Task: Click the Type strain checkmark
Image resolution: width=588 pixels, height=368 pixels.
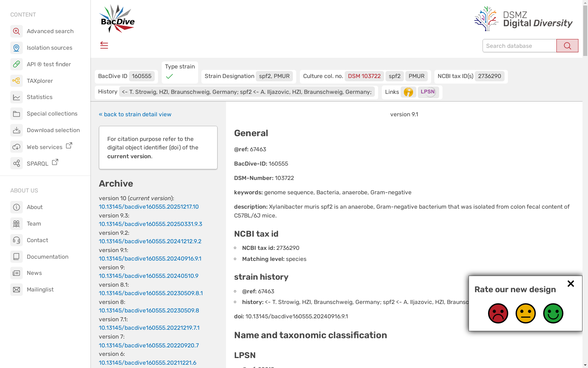Action: click(169, 77)
